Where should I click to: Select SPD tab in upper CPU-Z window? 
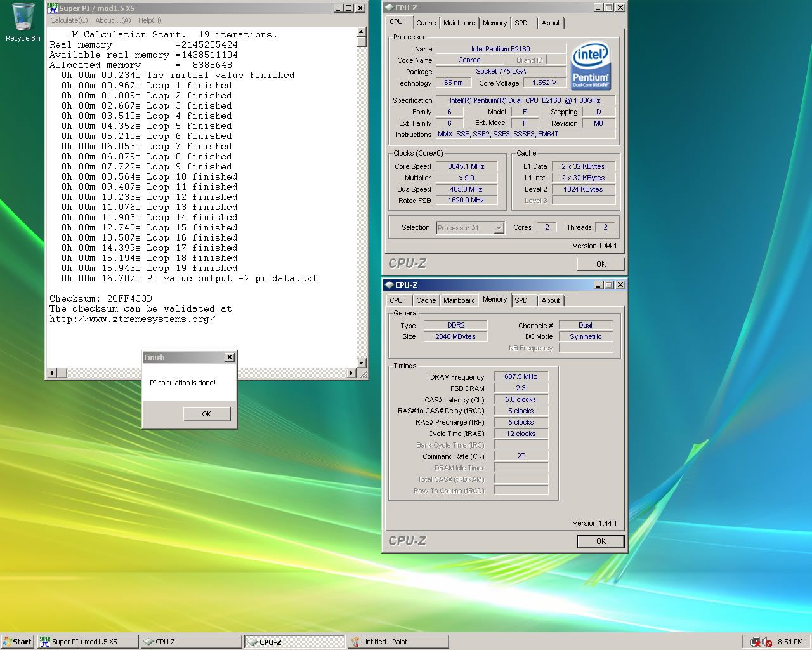pyautogui.click(x=521, y=23)
